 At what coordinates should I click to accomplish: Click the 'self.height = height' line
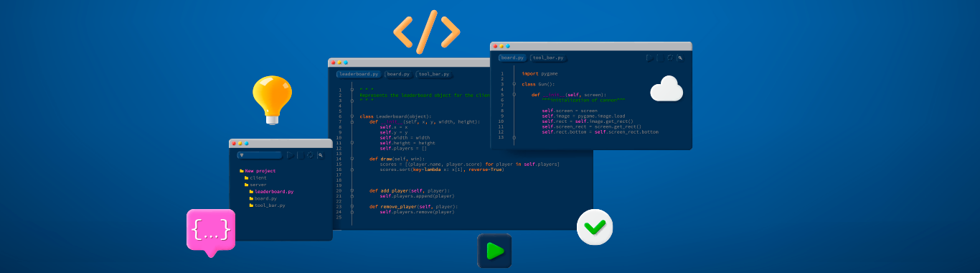click(x=407, y=143)
